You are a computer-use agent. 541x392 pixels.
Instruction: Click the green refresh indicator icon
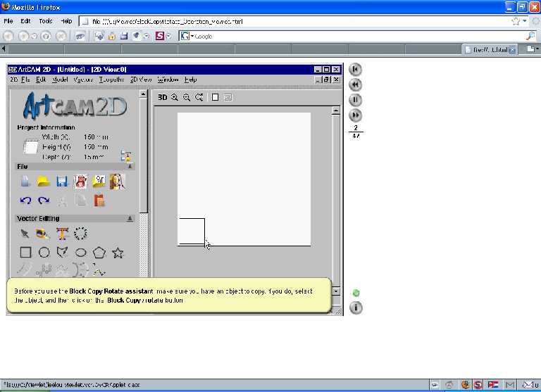click(x=356, y=293)
